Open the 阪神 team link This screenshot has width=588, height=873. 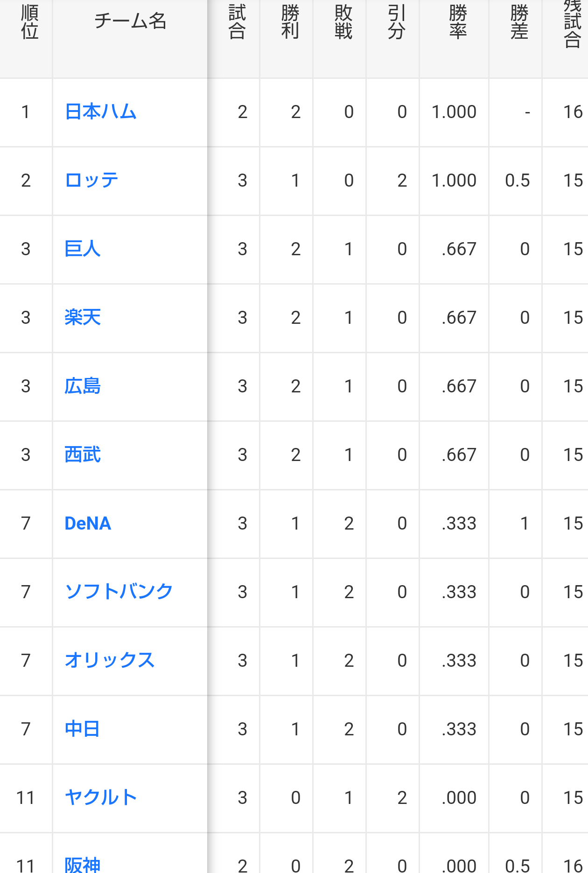pyautogui.click(x=83, y=864)
